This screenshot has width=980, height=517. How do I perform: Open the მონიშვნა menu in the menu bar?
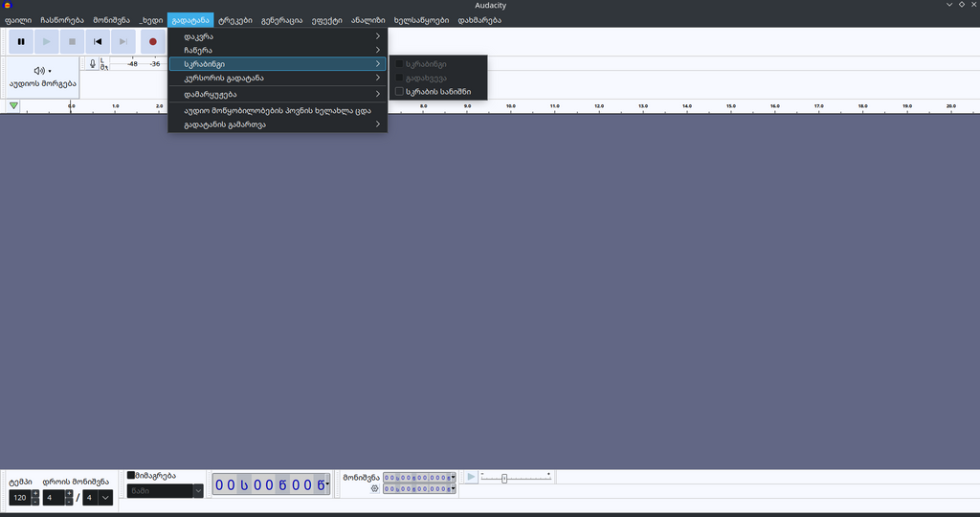(x=112, y=20)
